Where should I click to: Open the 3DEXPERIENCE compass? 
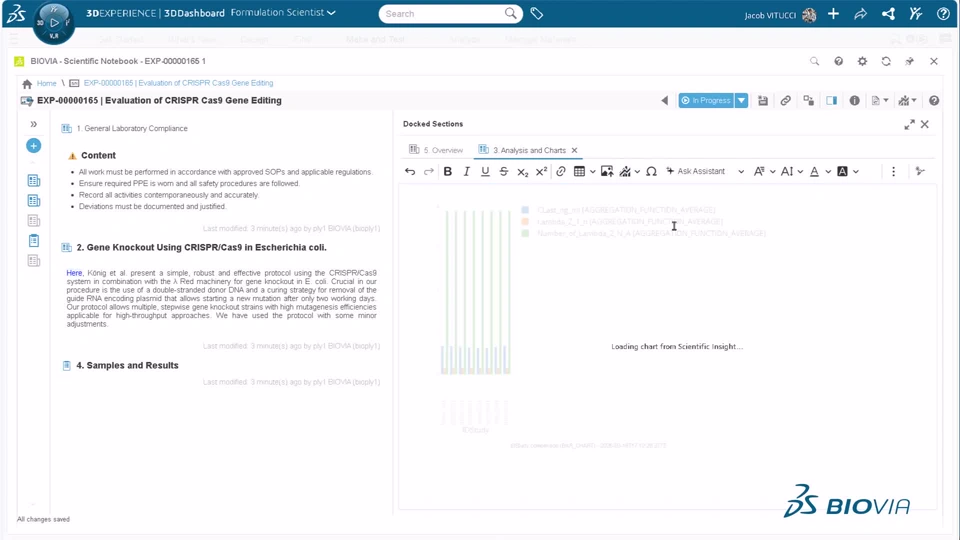click(54, 23)
